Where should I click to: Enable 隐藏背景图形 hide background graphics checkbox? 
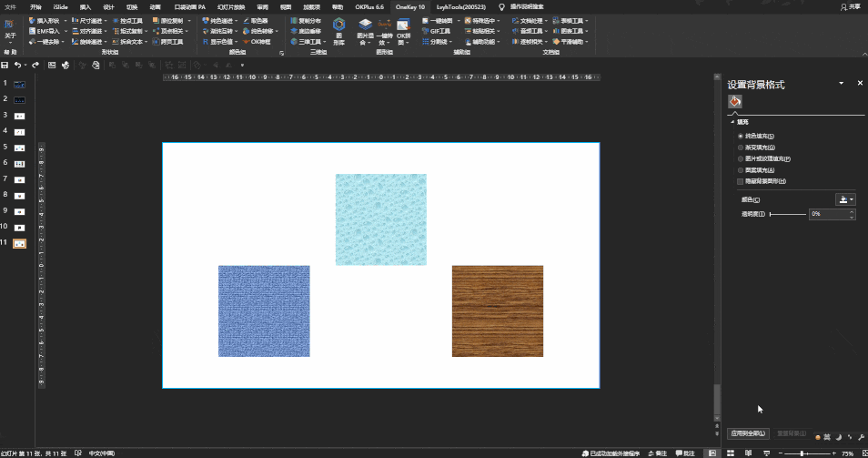click(x=741, y=181)
